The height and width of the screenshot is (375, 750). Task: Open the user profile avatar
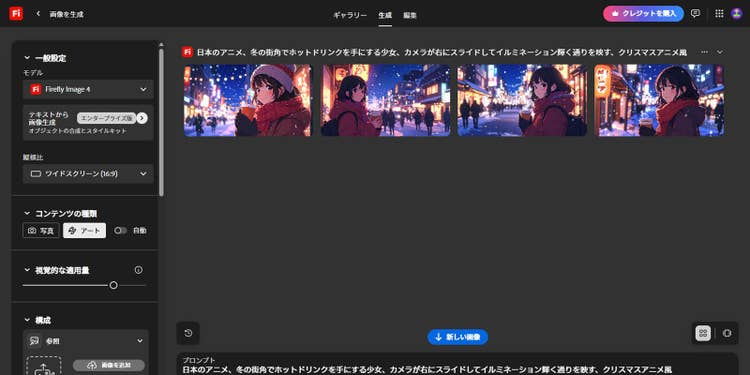click(736, 13)
